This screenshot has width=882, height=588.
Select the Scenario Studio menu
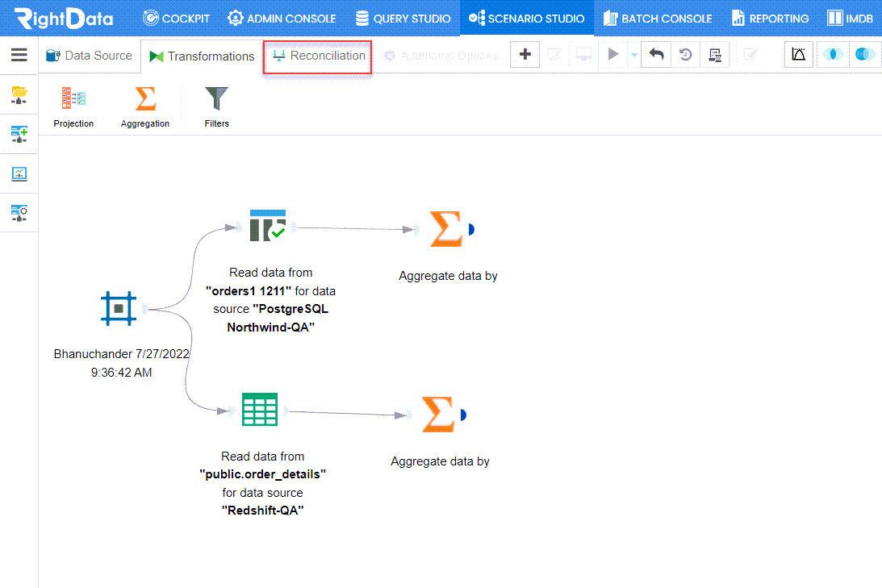coord(526,19)
